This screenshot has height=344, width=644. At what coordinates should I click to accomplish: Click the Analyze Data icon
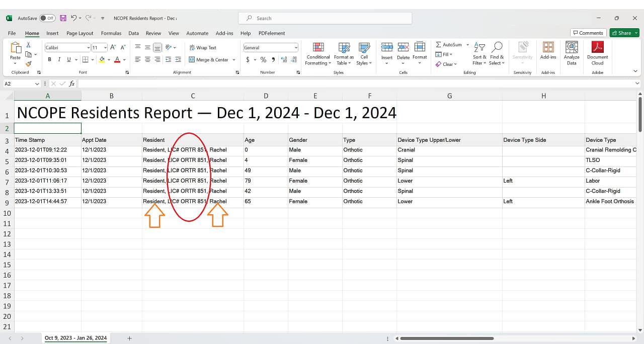tap(572, 48)
